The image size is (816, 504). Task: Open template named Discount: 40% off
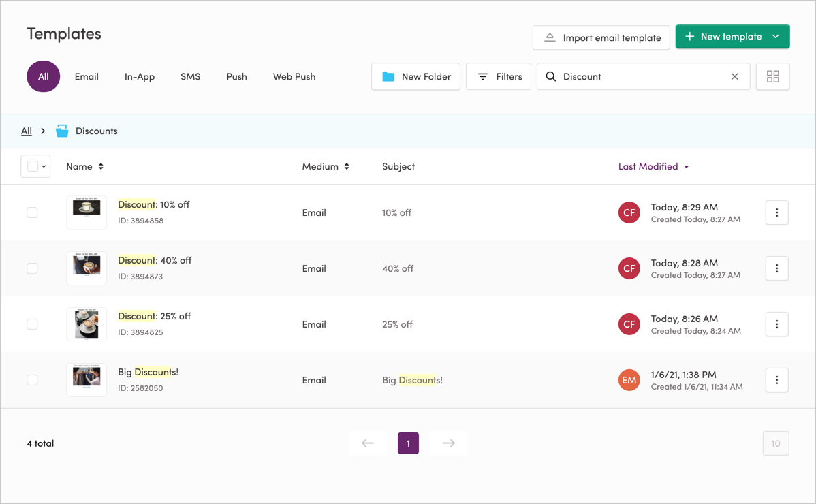pos(155,260)
